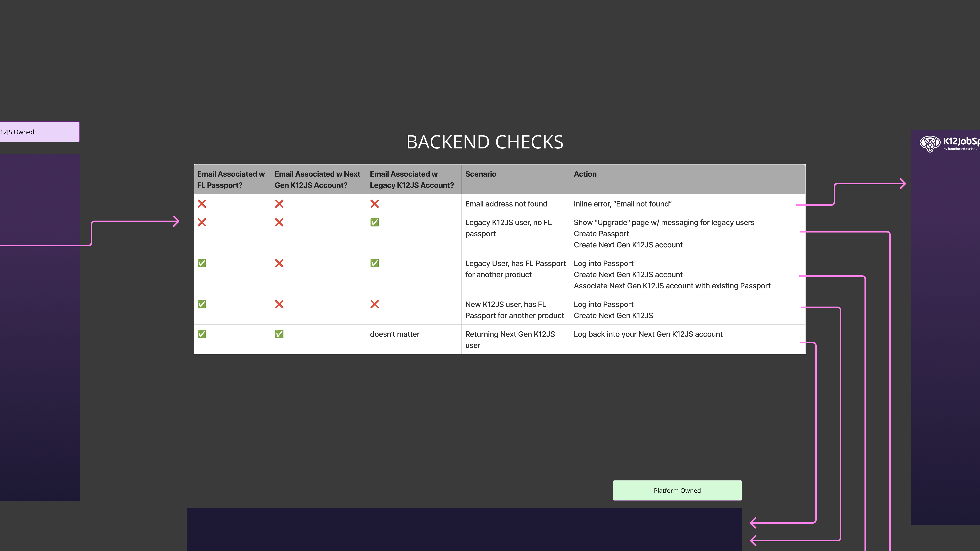
Task: Click the Next Gen account red X in the Email address not found row
Action: (279, 204)
